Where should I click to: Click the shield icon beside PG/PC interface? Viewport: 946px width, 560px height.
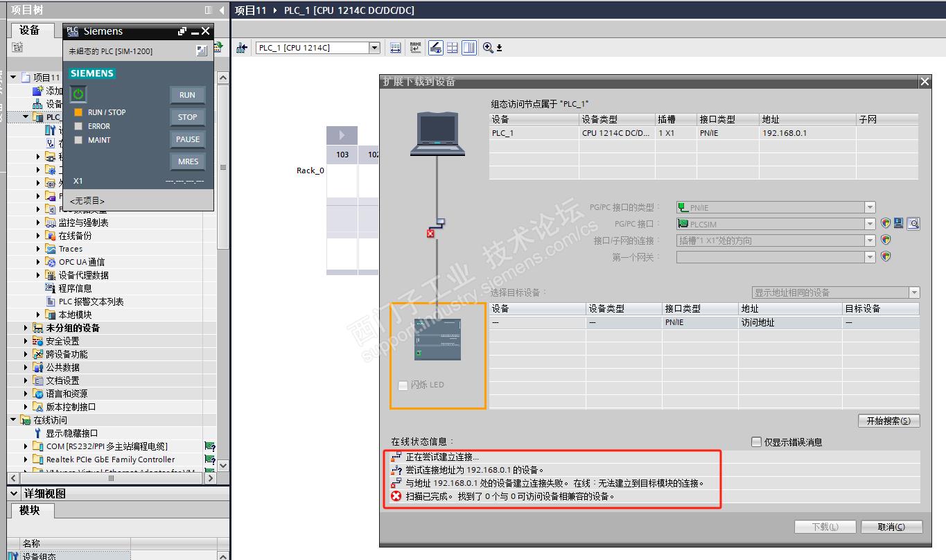[886, 223]
